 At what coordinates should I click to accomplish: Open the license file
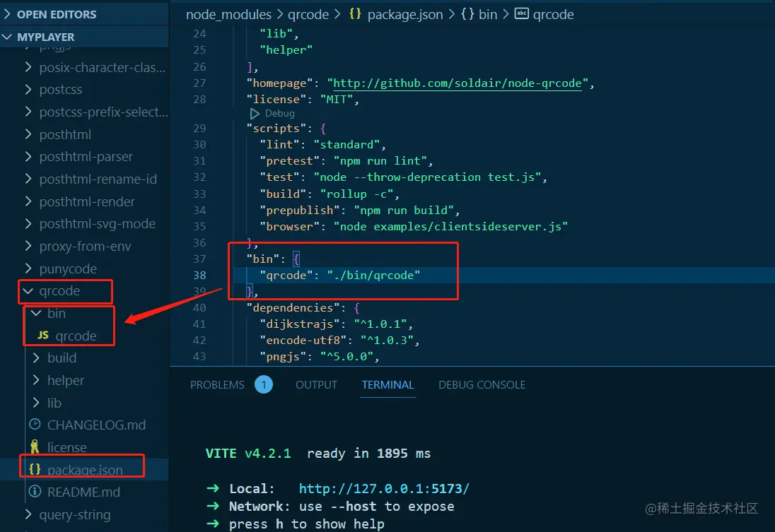coord(66,447)
